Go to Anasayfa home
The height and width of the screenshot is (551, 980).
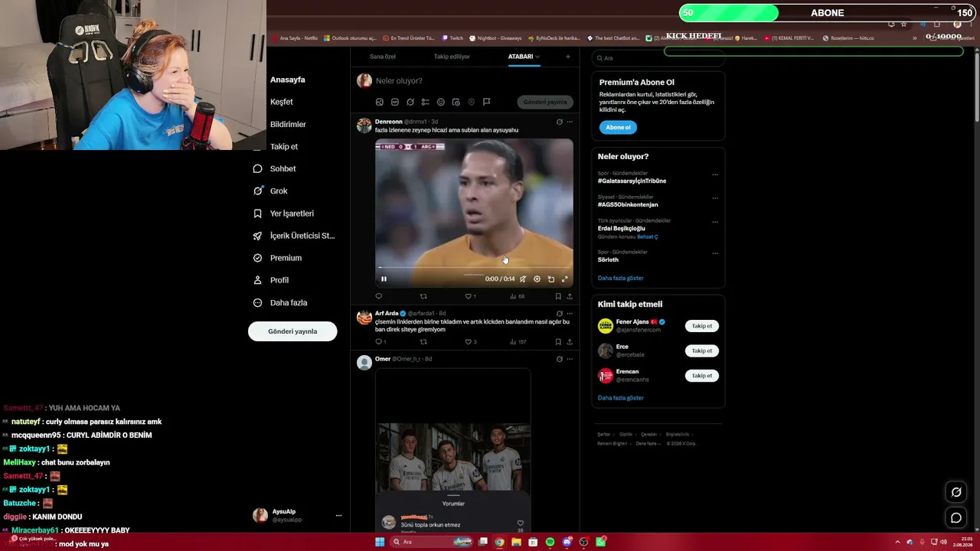pos(287,80)
